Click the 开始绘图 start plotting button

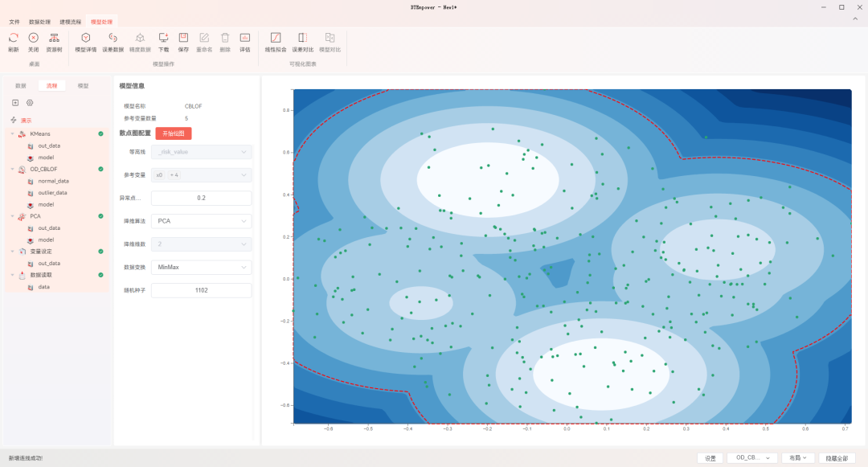tap(174, 133)
